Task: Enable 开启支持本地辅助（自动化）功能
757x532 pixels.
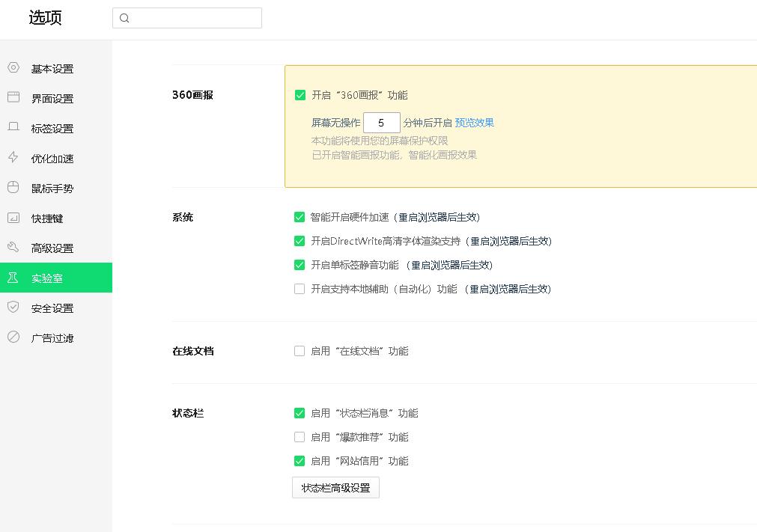Action: [x=300, y=289]
